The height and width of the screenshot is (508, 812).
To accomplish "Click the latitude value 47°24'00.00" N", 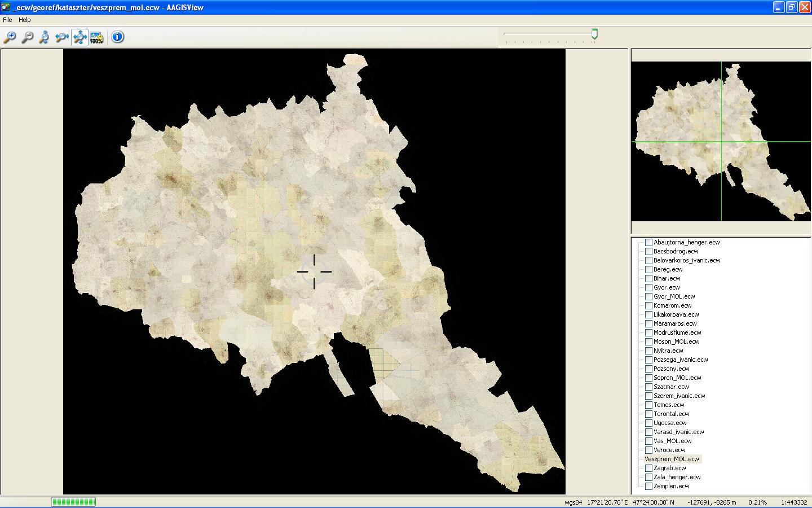I will [x=653, y=502].
